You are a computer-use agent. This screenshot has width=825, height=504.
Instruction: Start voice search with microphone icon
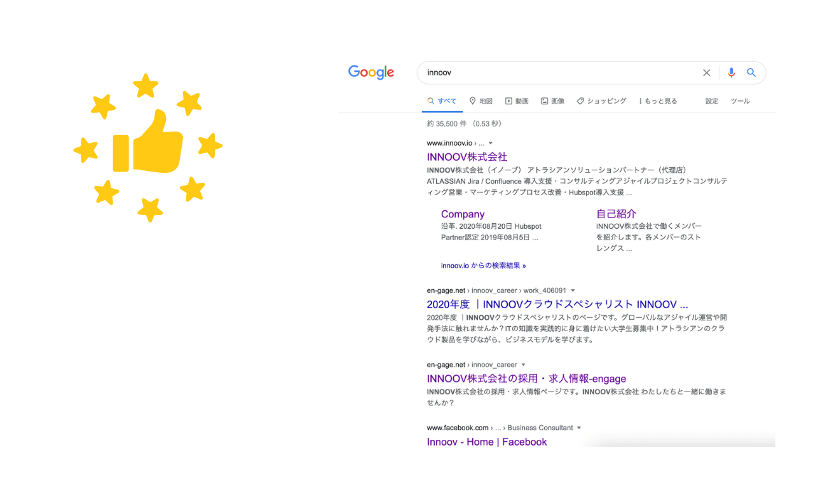pyautogui.click(x=731, y=73)
